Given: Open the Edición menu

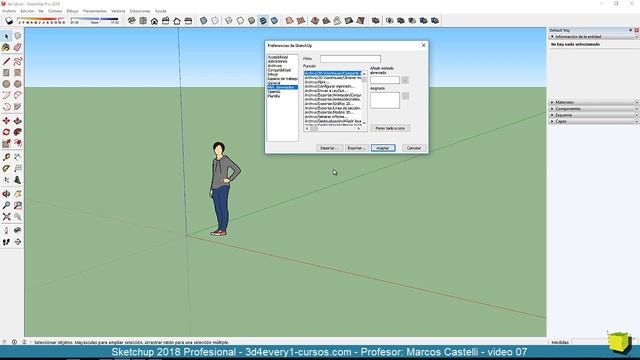Looking at the screenshot, I should pos(27,11).
